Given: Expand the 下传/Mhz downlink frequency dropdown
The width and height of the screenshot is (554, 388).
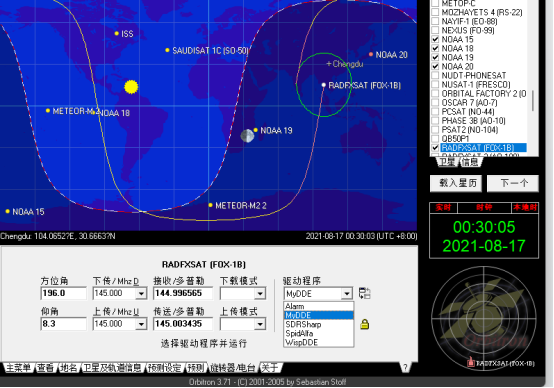Looking at the screenshot, I should click(x=141, y=293).
